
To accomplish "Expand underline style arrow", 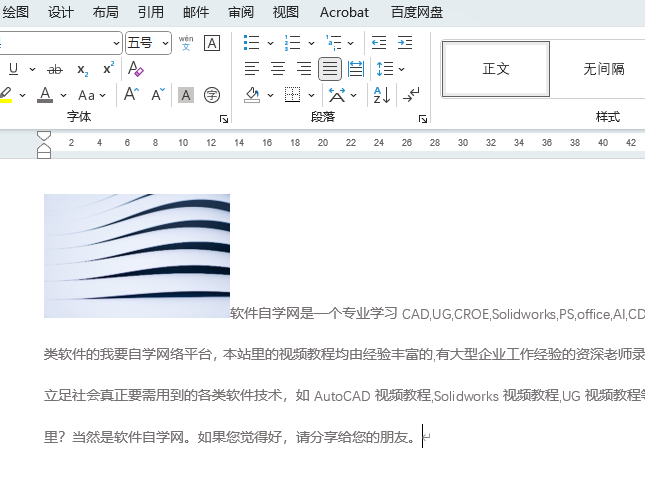I will (x=32, y=69).
